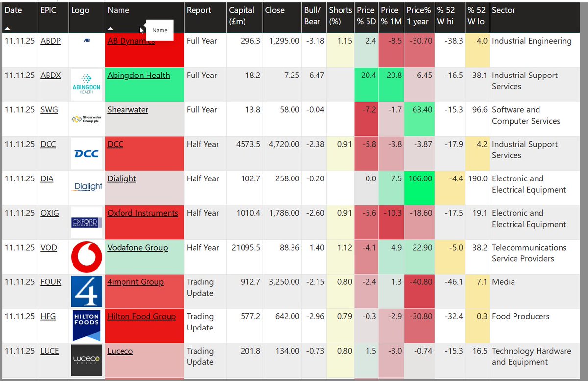
Task: Click the Shearwater Group logo
Action: point(86,119)
